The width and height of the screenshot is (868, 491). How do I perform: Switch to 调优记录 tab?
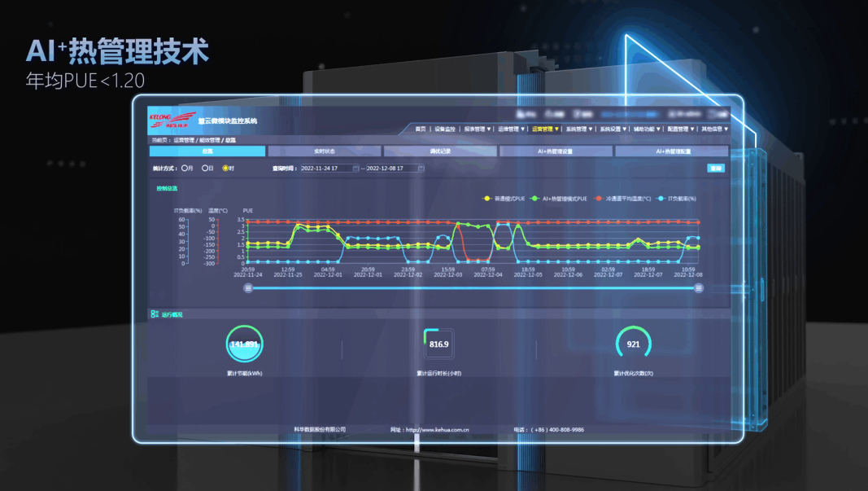click(x=441, y=151)
